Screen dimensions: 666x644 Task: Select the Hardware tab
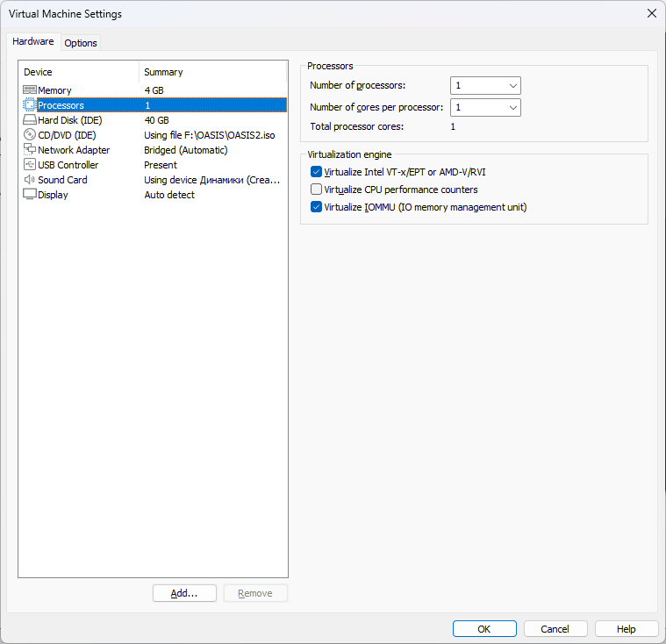click(33, 42)
